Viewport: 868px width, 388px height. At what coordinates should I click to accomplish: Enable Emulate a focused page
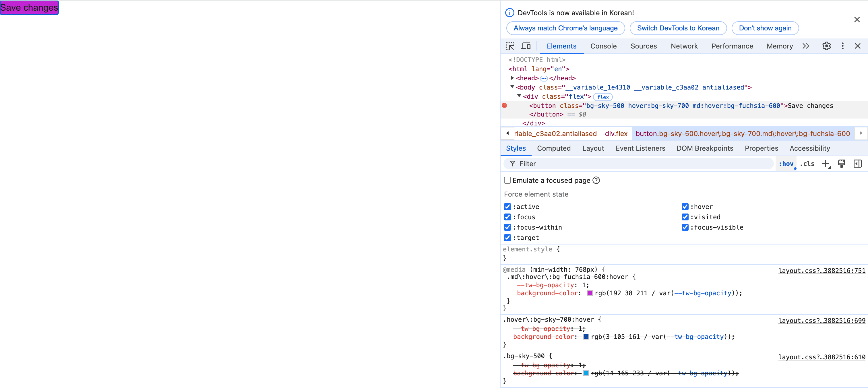tap(507, 180)
